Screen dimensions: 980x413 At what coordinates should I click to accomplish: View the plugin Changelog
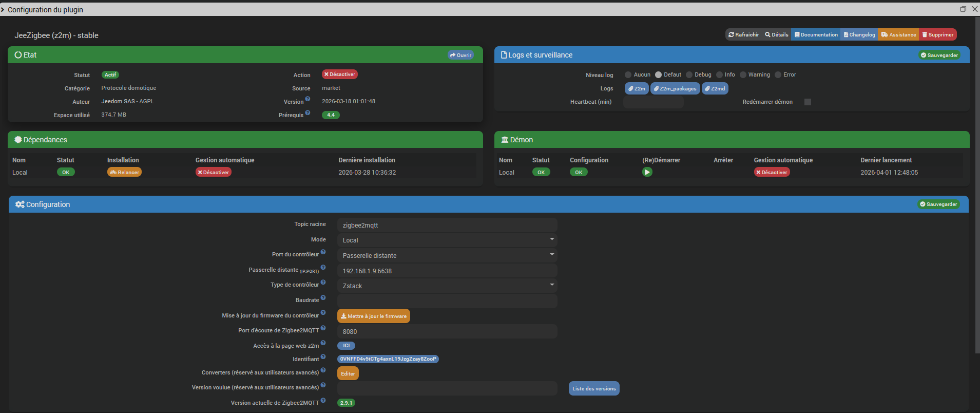click(x=859, y=35)
